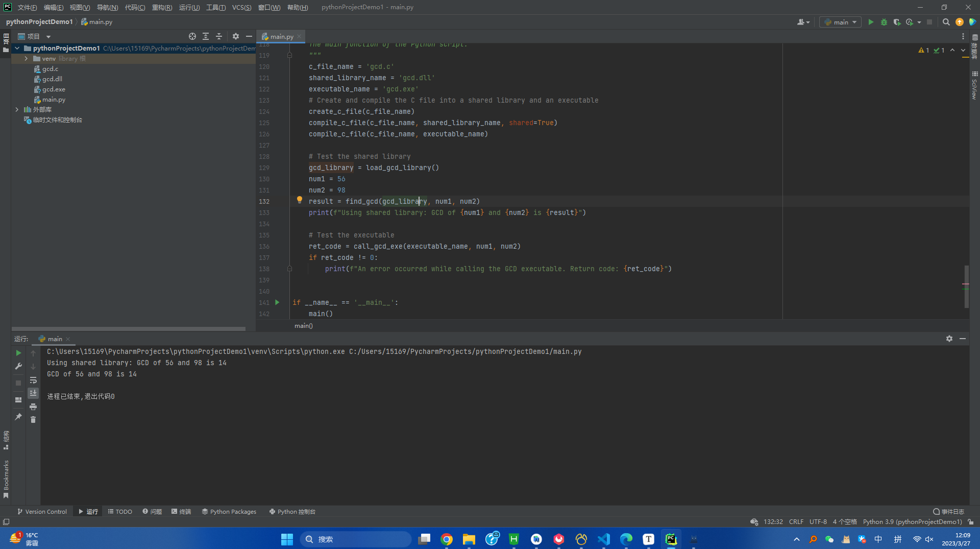Fold code block at line 119
980x549 pixels.
289,55
